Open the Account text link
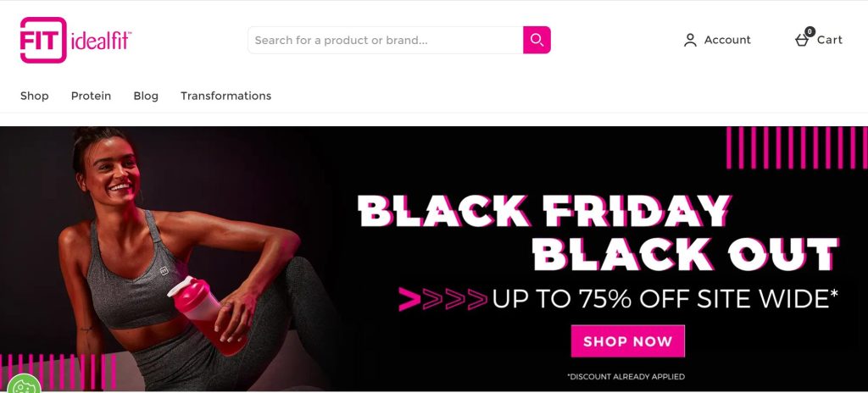The height and width of the screenshot is (393, 868). click(x=727, y=40)
